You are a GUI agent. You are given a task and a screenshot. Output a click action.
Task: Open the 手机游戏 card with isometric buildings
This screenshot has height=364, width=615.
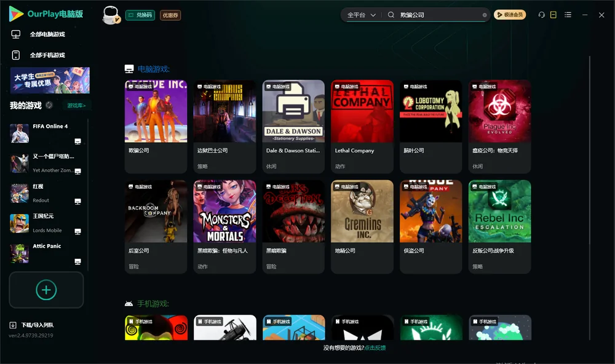tap(294, 328)
